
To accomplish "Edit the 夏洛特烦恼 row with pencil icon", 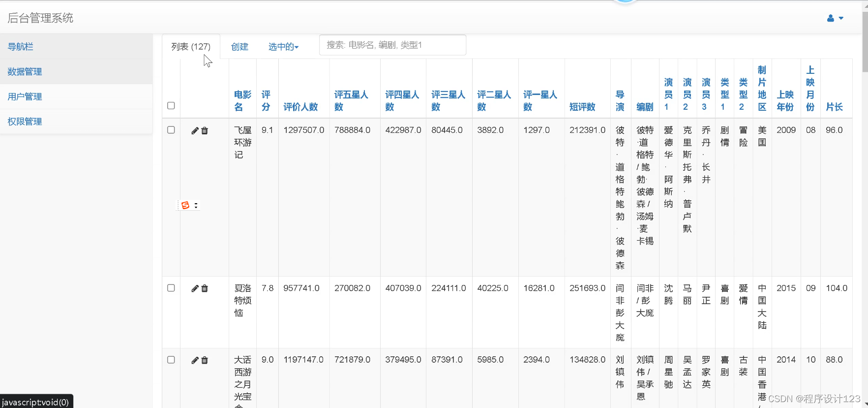I will [195, 288].
